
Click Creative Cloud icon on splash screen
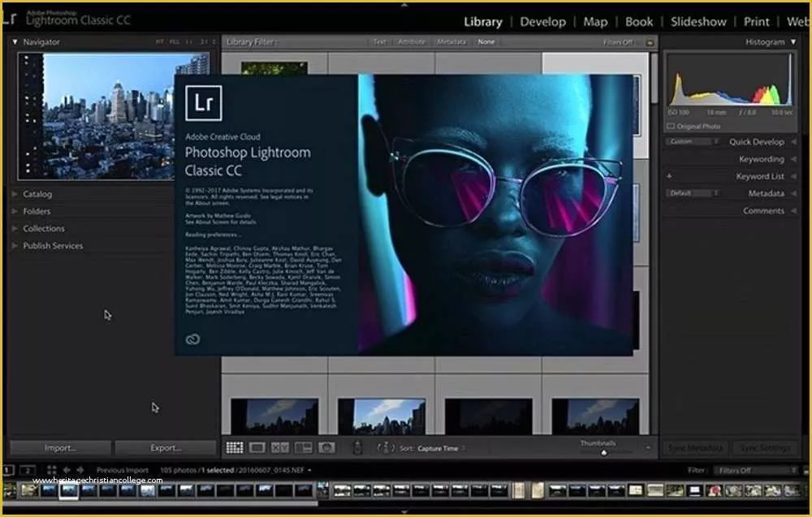point(192,339)
